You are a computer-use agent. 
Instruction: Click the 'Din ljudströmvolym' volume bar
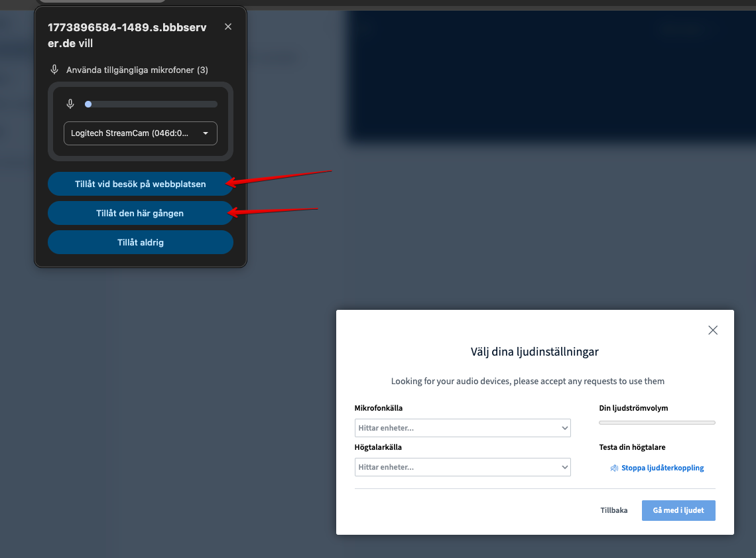[657, 423]
